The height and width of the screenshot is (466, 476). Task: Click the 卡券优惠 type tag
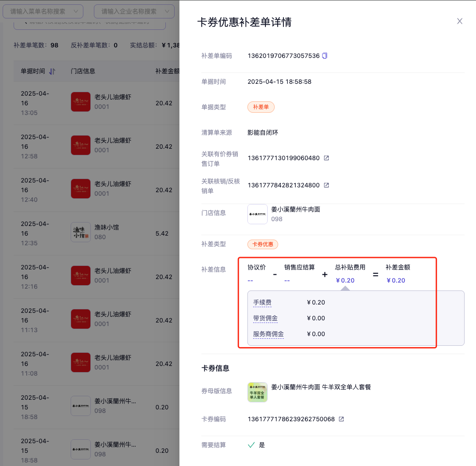coord(263,244)
